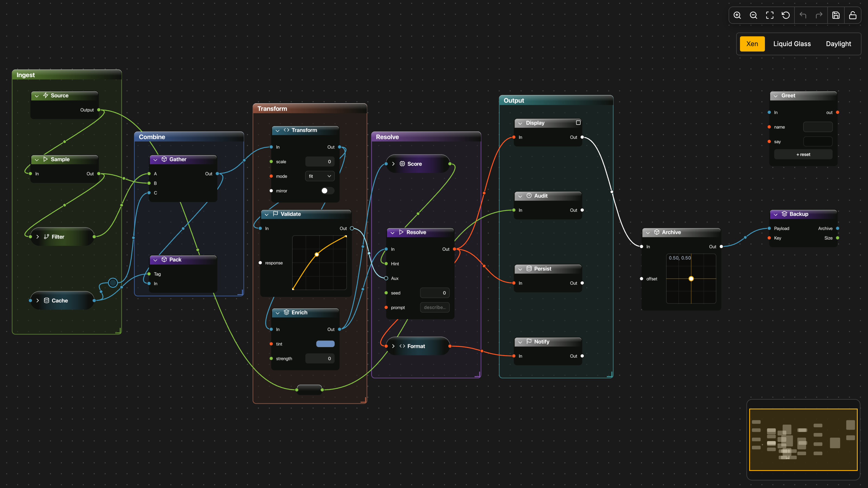Click the database icon on Cache node
Image resolution: width=868 pixels, height=488 pixels.
[x=46, y=300]
